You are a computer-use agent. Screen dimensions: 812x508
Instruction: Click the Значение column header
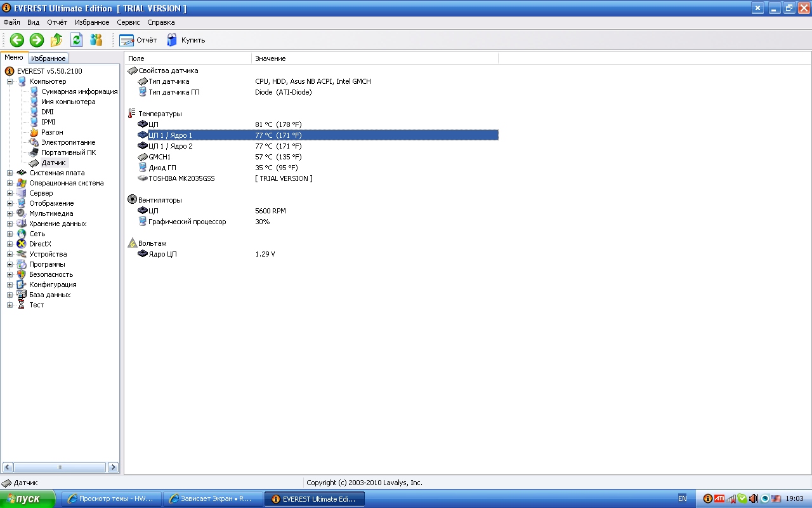[x=375, y=58]
